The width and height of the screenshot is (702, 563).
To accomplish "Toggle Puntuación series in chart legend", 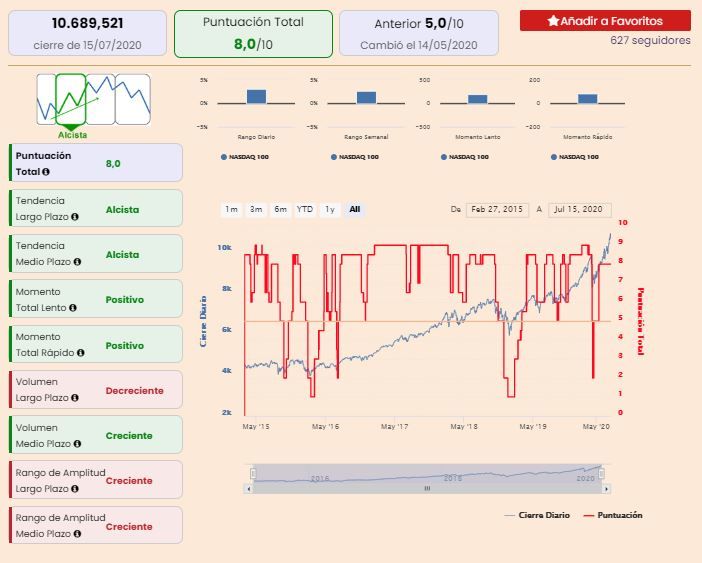I will (613, 516).
